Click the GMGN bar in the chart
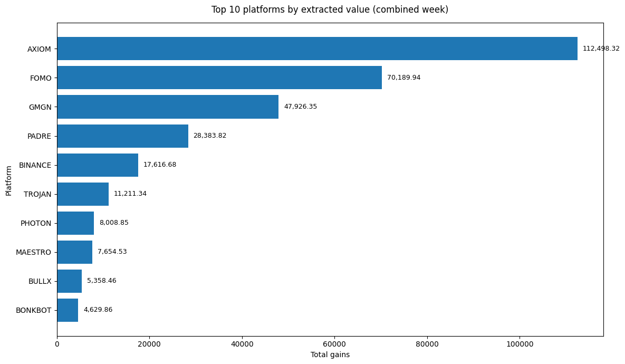625x364 pixels. 168,107
